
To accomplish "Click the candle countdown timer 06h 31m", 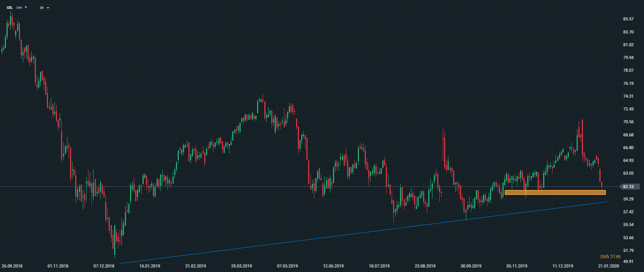I will (610, 256).
